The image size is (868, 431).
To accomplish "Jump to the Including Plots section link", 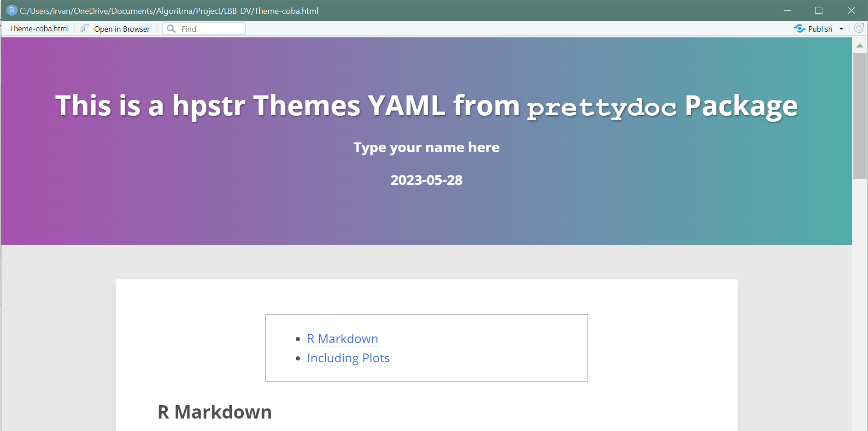I will (x=348, y=358).
